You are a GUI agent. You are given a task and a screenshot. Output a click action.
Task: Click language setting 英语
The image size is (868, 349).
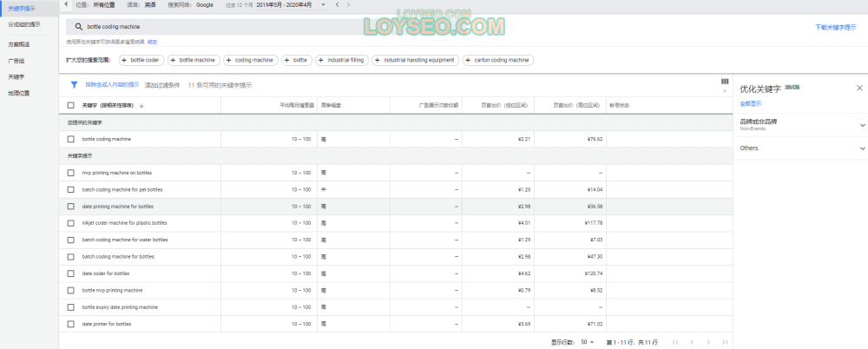coord(150,4)
